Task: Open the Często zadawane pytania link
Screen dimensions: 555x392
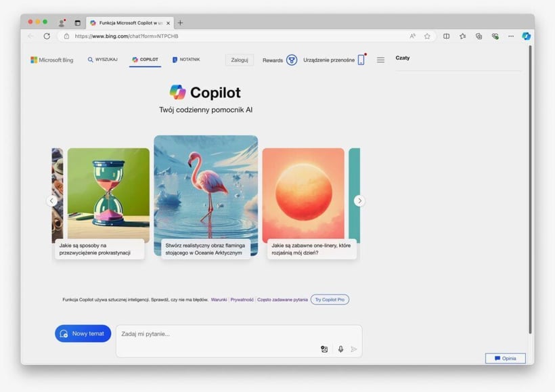Action: tap(282, 299)
